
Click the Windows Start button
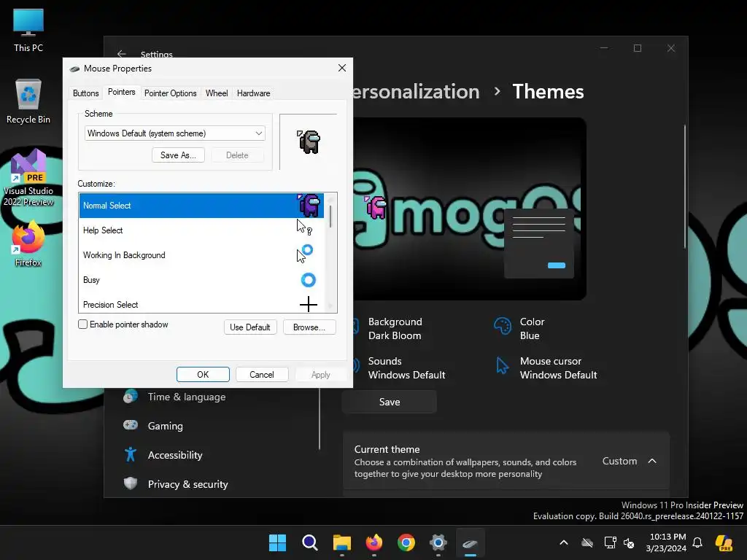point(277,542)
